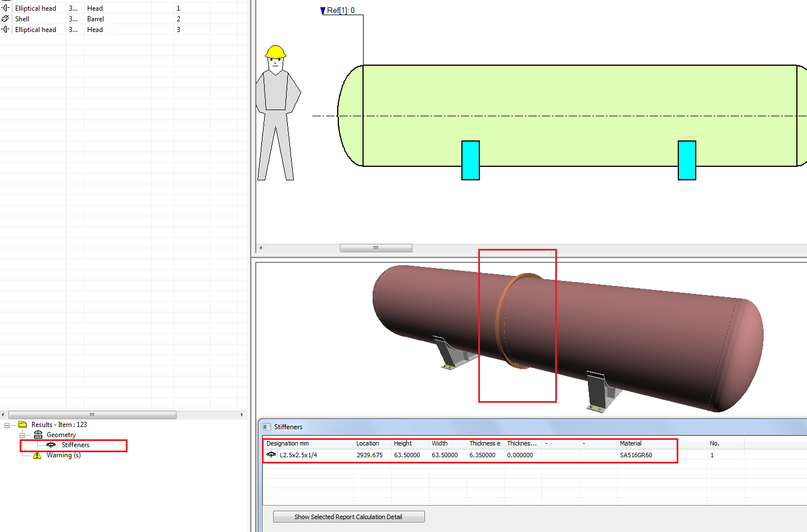Click the Designation mm column header
This screenshot has height=532, width=807.
point(308,443)
